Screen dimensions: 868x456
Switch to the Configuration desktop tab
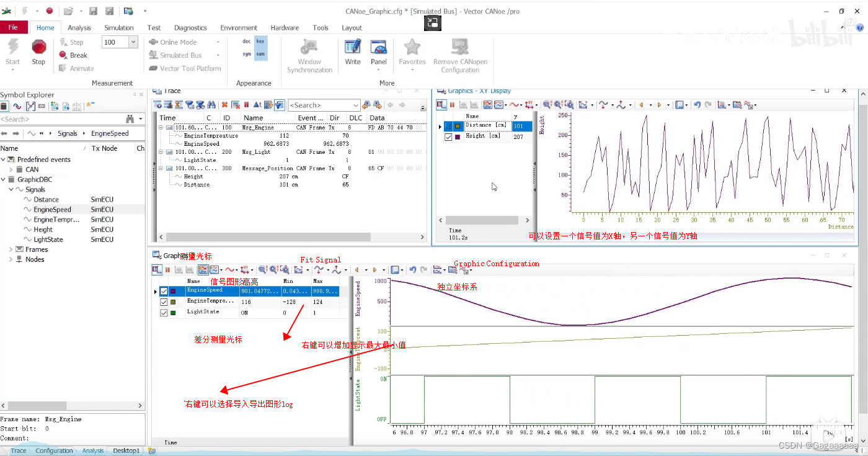(x=54, y=450)
